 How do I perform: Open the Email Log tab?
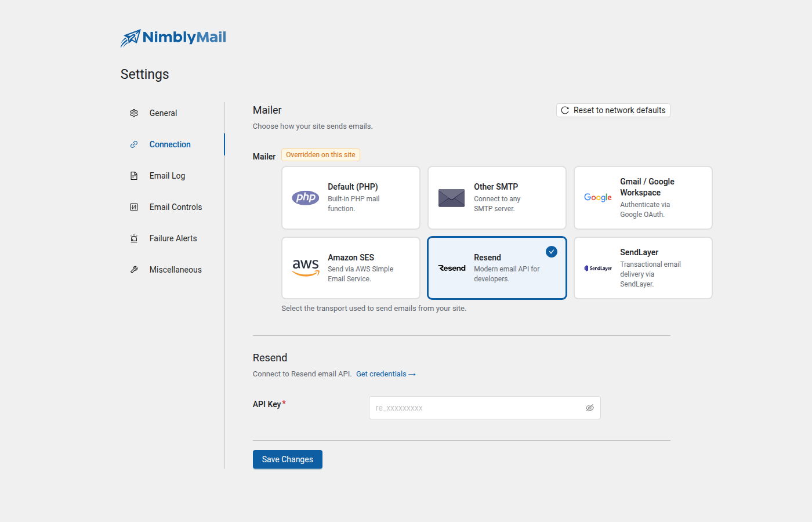click(x=173, y=176)
